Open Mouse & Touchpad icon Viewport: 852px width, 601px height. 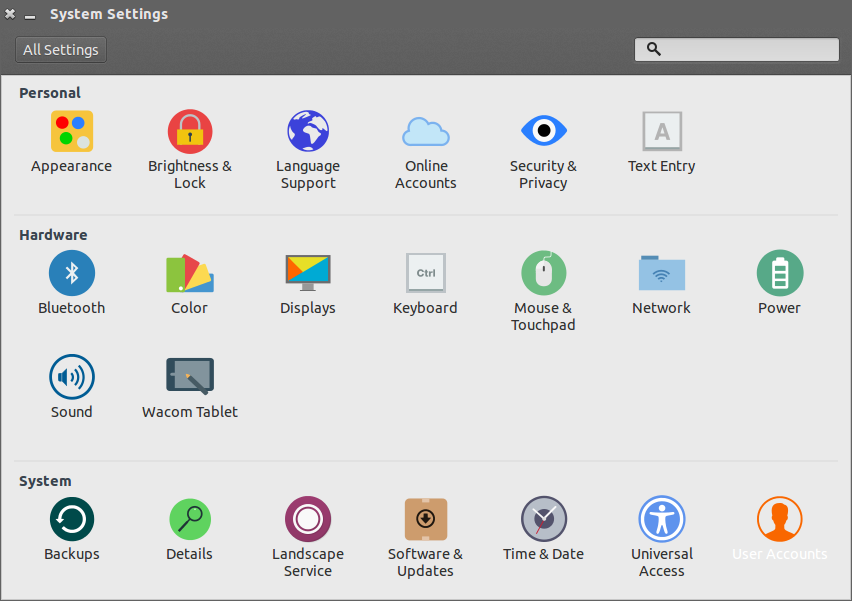543,273
